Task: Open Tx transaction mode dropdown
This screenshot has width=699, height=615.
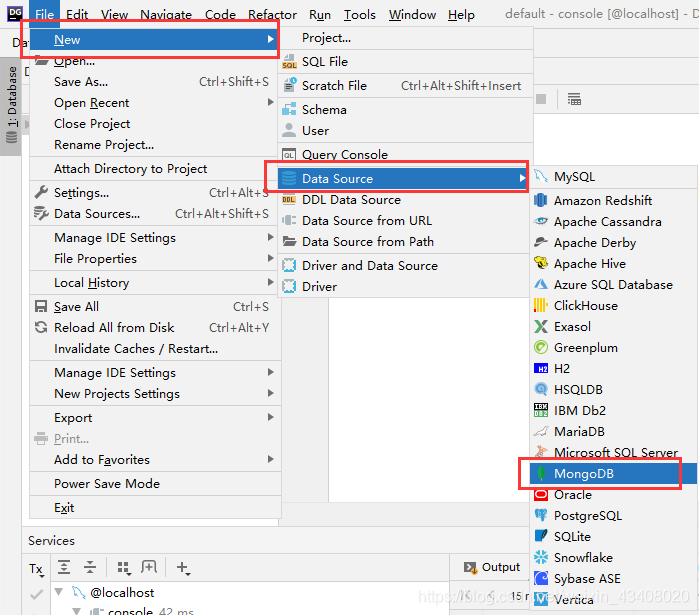Action: [x=36, y=569]
